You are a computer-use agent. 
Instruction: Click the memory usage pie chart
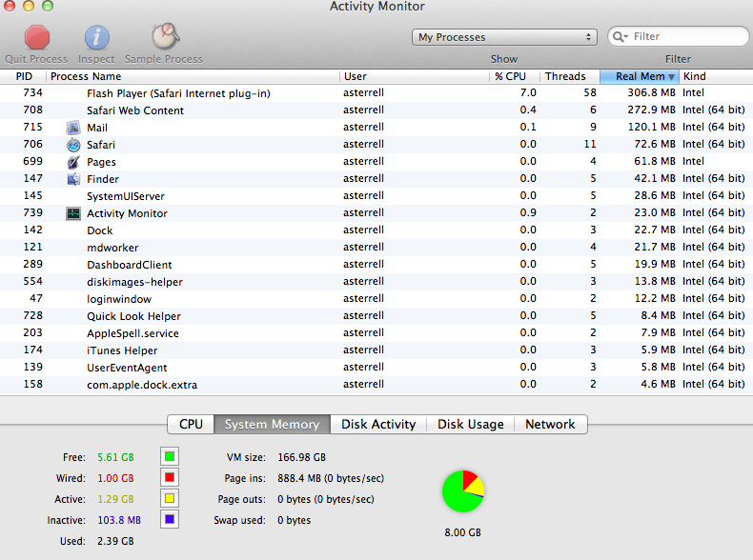[x=463, y=491]
